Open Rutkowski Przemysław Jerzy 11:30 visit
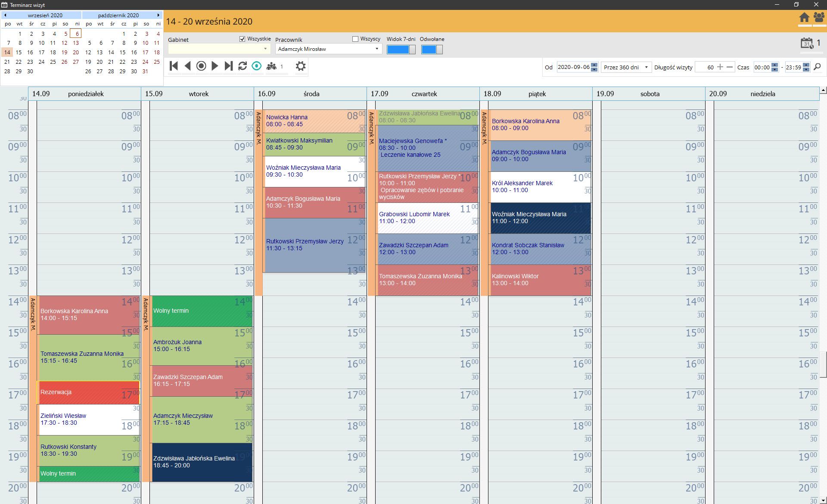This screenshot has height=504, width=827. [314, 245]
